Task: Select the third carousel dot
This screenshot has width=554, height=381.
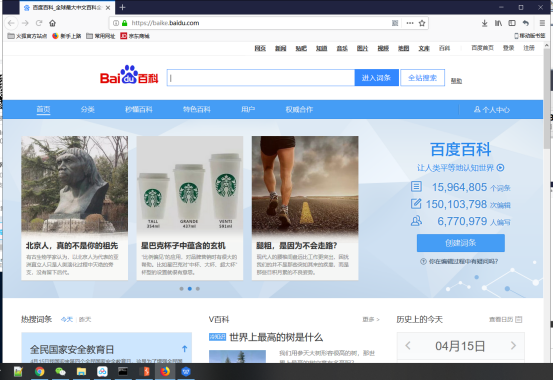Action: click(198, 289)
